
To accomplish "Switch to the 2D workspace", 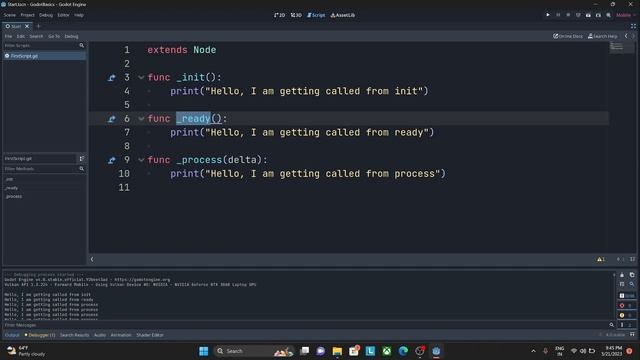I will point(280,15).
